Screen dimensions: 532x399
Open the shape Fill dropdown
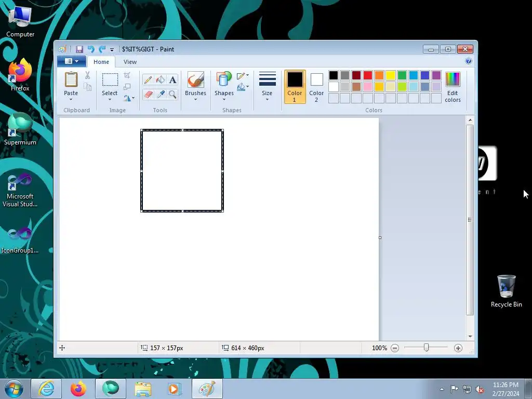243,87
